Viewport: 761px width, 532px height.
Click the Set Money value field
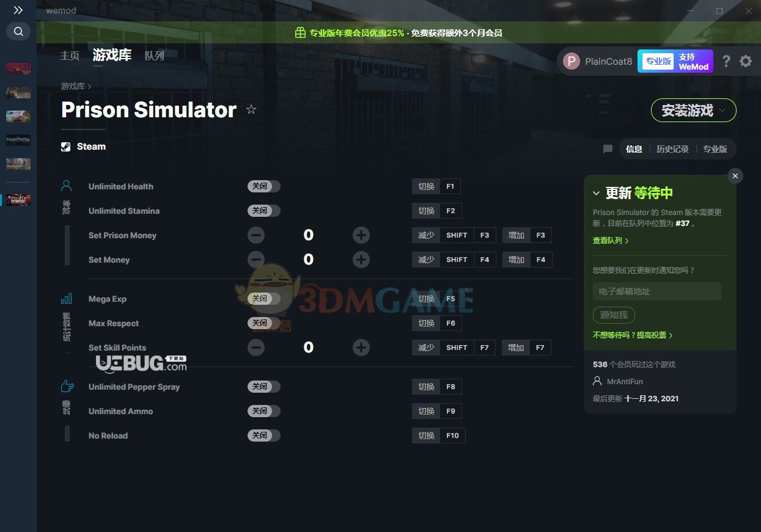pyautogui.click(x=309, y=260)
